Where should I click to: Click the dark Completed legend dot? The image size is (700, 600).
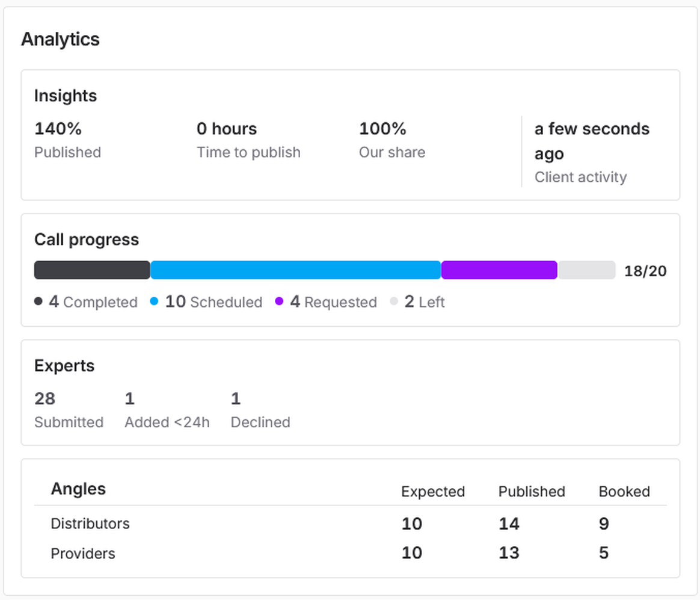point(38,302)
